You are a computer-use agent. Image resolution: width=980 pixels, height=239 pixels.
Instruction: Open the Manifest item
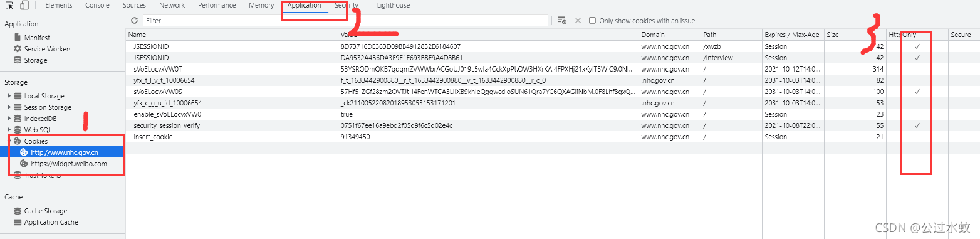[x=37, y=38]
